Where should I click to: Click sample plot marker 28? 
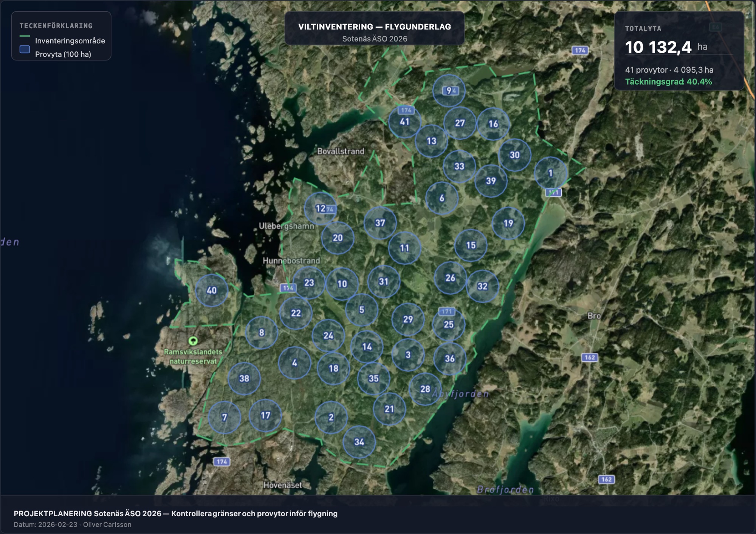tap(425, 389)
